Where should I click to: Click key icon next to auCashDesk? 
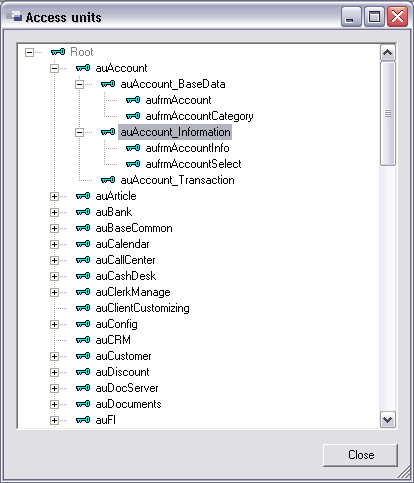pos(83,276)
